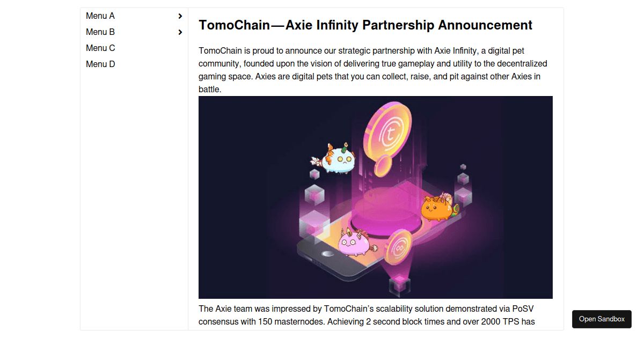Click the TomoChain partnership announcement heading

click(365, 25)
